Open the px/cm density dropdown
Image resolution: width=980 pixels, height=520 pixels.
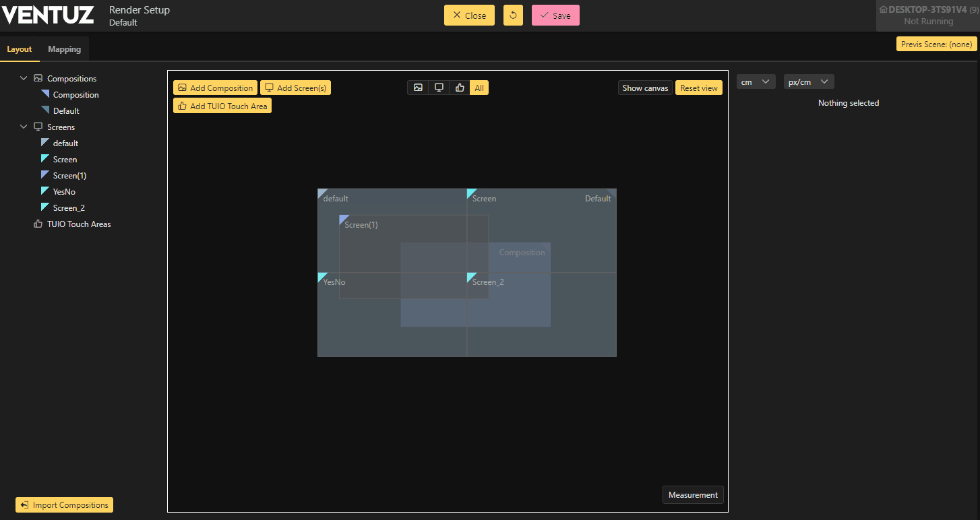pyautogui.click(x=809, y=82)
